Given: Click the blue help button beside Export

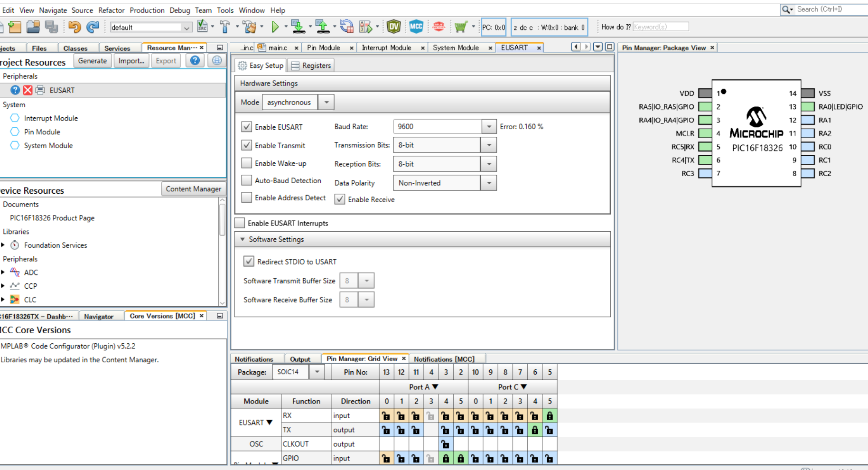Looking at the screenshot, I should click(195, 61).
